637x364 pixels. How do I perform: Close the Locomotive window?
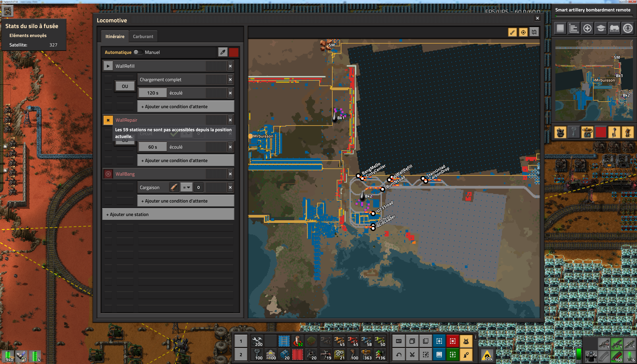click(537, 18)
